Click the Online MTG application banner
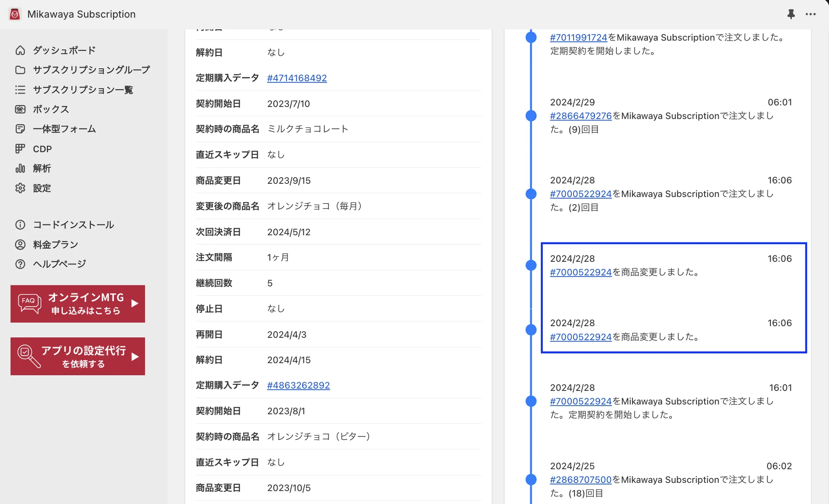The height and width of the screenshot is (504, 829). tap(78, 304)
